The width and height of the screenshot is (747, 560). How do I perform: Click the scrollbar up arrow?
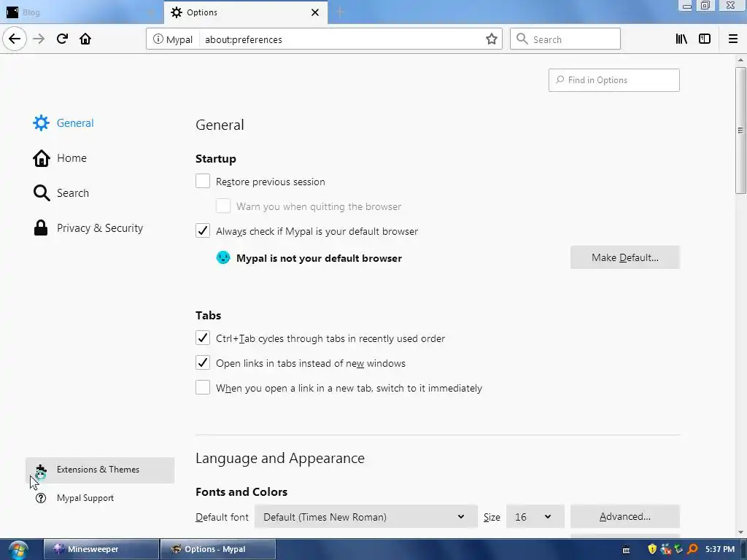(x=740, y=60)
